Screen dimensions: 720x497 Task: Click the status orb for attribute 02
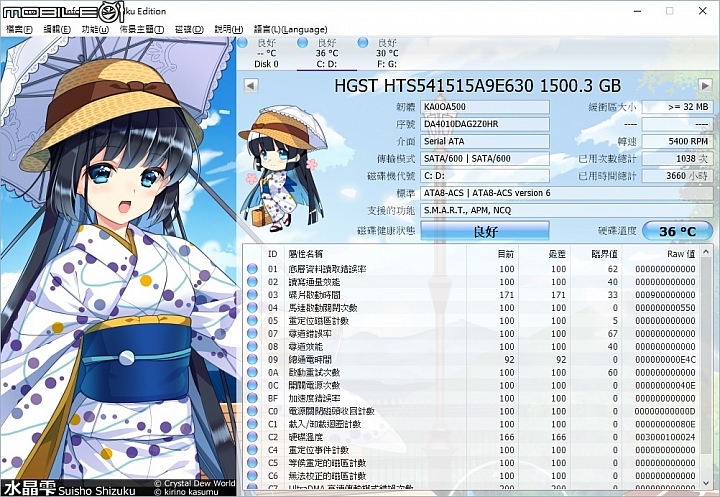pos(252,282)
